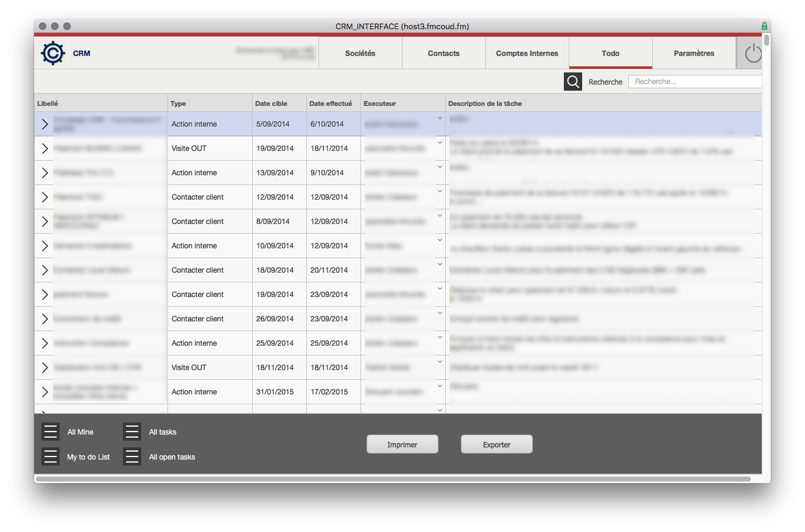Screen dimensions: 805x532
Task: Click Date effectué cell 20/11/2014
Action: point(334,270)
